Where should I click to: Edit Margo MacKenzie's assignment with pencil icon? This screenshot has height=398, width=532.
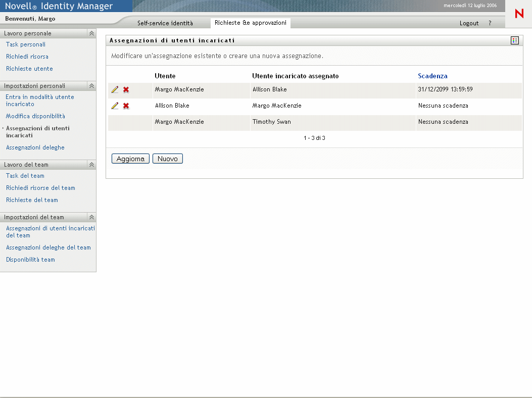pyautogui.click(x=115, y=90)
